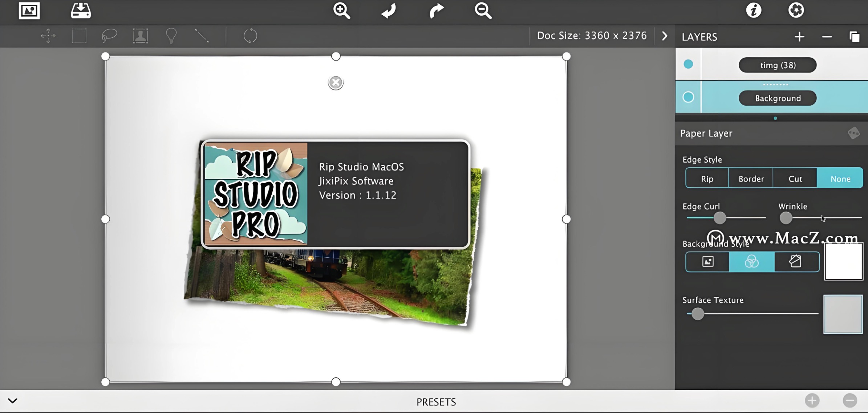Image resolution: width=868 pixels, height=413 pixels.
Task: Click the Rip Studio Pro logo thumbnail
Action: click(256, 194)
